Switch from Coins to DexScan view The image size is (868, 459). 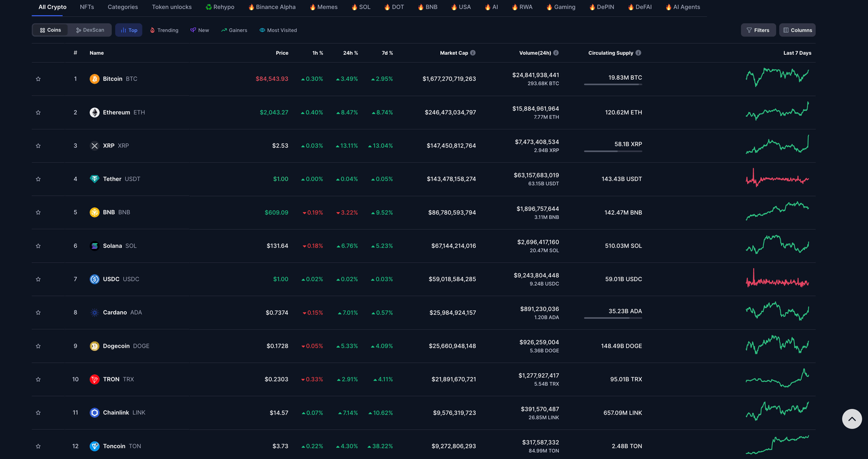tap(90, 30)
